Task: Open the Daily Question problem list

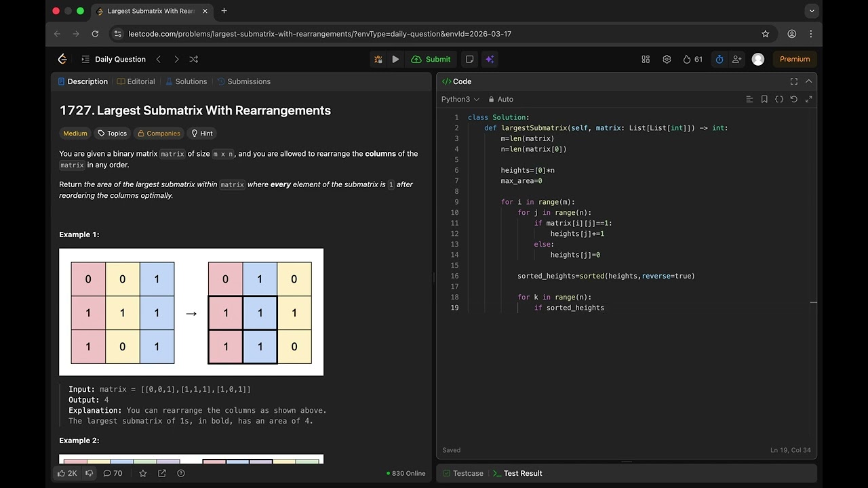Action: [x=113, y=59]
